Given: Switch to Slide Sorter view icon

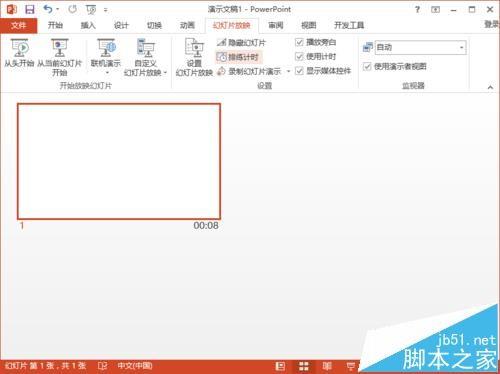Looking at the screenshot, I should tap(304, 366).
